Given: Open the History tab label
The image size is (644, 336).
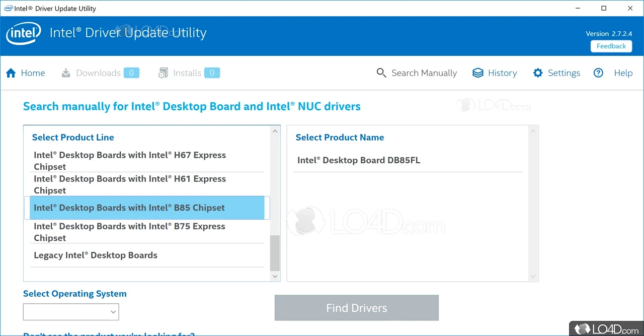Looking at the screenshot, I should [502, 73].
